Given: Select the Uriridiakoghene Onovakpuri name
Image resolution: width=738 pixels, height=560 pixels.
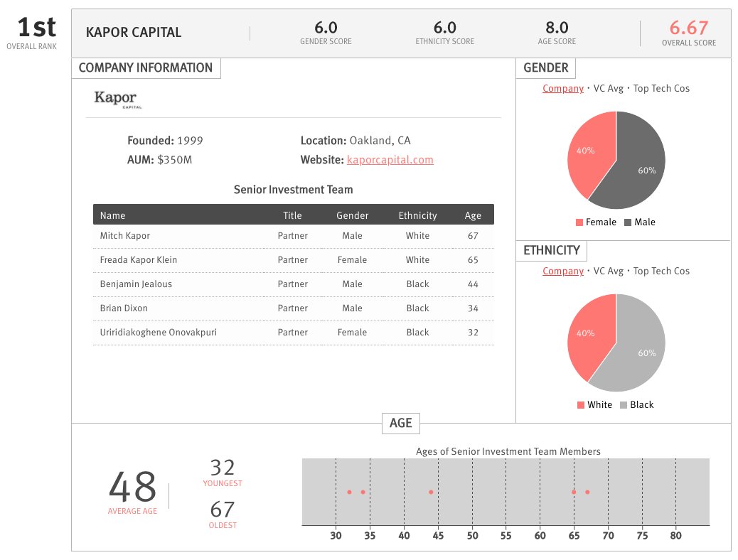Looking at the screenshot, I should pos(158,333).
